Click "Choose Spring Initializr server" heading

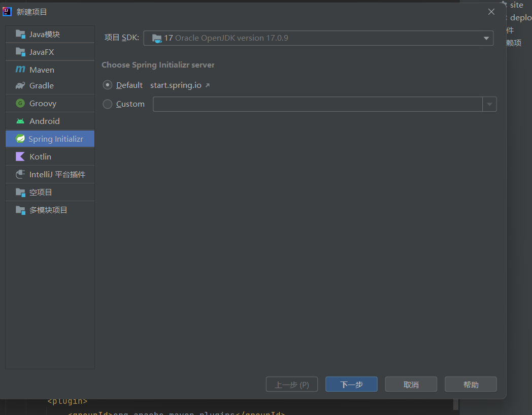(x=158, y=65)
